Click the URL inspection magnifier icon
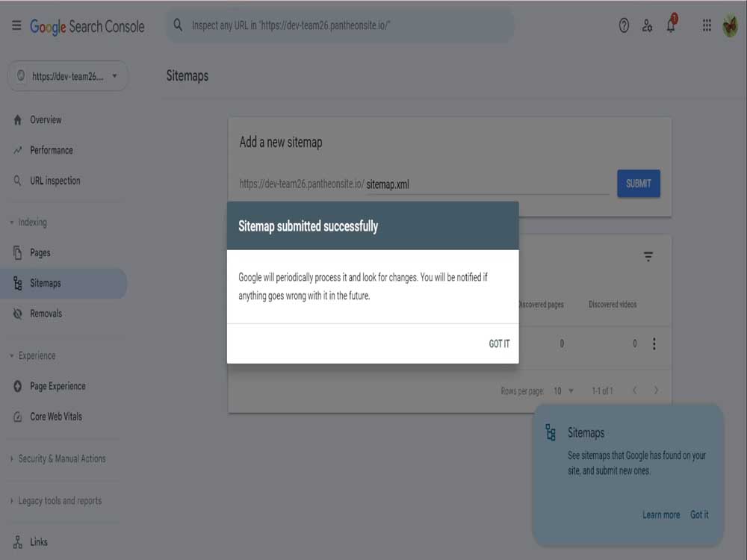This screenshot has width=747, height=560. [18, 181]
